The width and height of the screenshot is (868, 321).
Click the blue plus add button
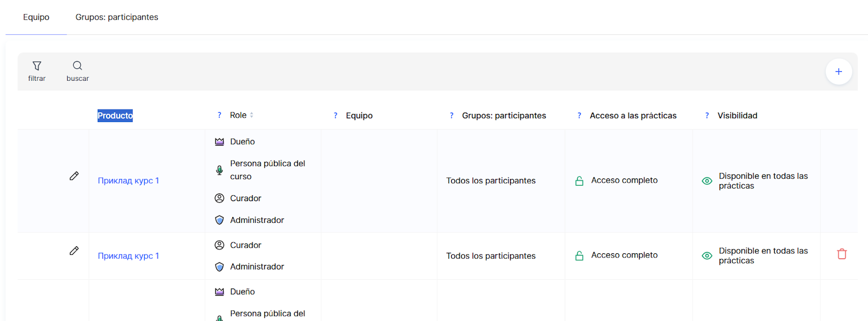tap(838, 72)
